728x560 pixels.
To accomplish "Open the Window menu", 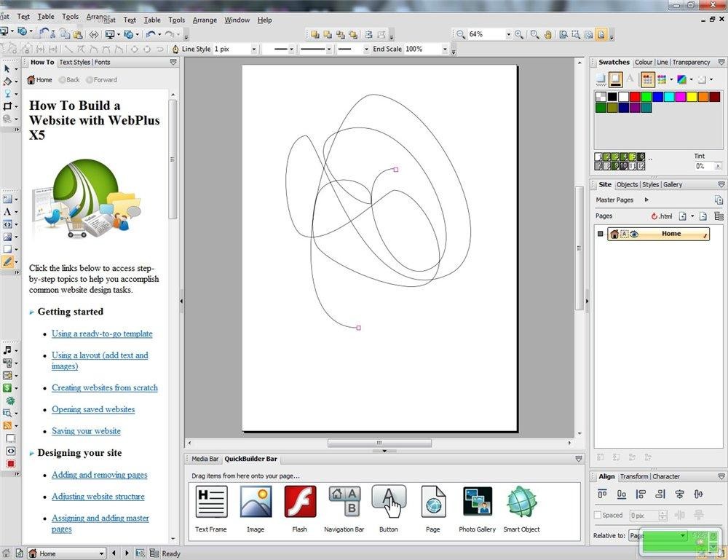I will pyautogui.click(x=237, y=20).
